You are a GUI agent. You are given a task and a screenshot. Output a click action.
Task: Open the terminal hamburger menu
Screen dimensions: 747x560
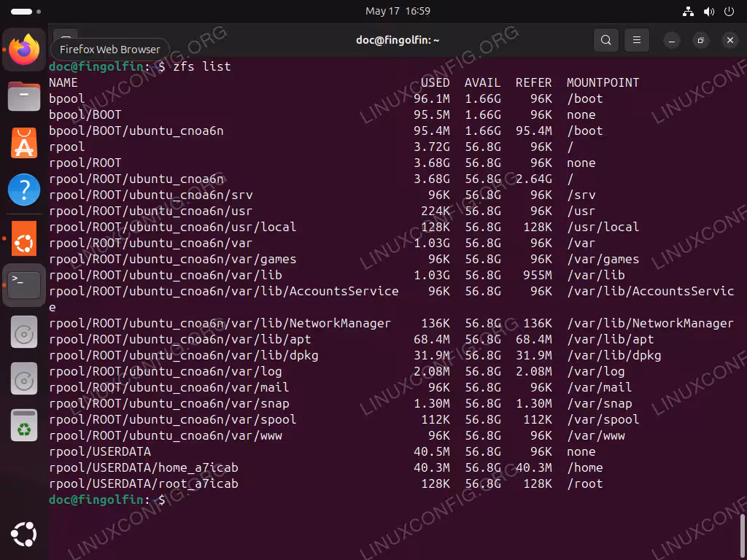[636, 41]
